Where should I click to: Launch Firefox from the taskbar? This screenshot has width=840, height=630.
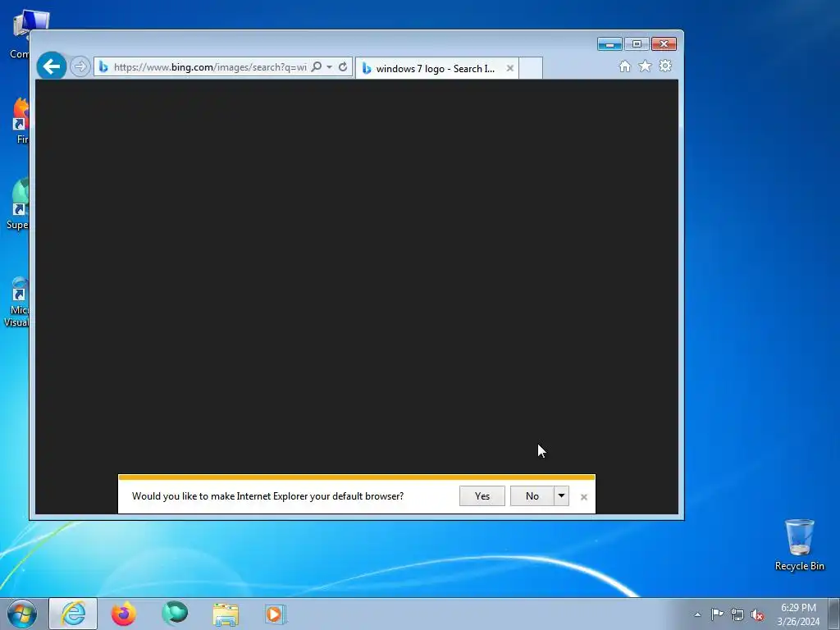(x=124, y=614)
